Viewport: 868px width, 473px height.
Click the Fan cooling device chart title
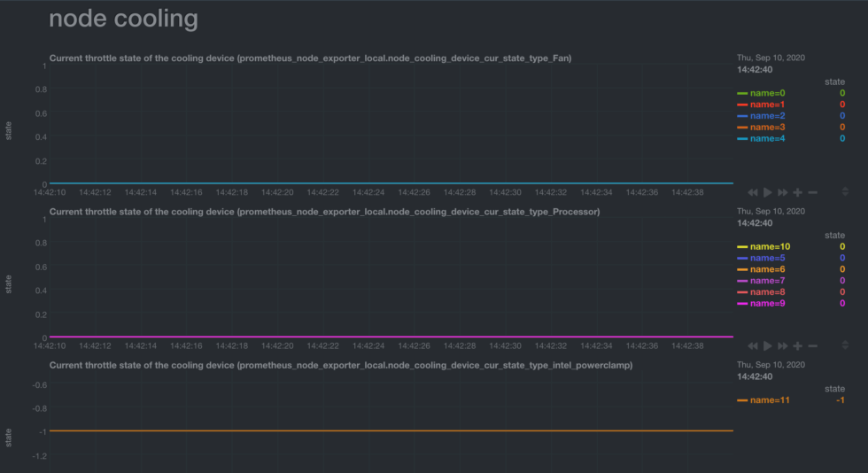pyautogui.click(x=310, y=58)
